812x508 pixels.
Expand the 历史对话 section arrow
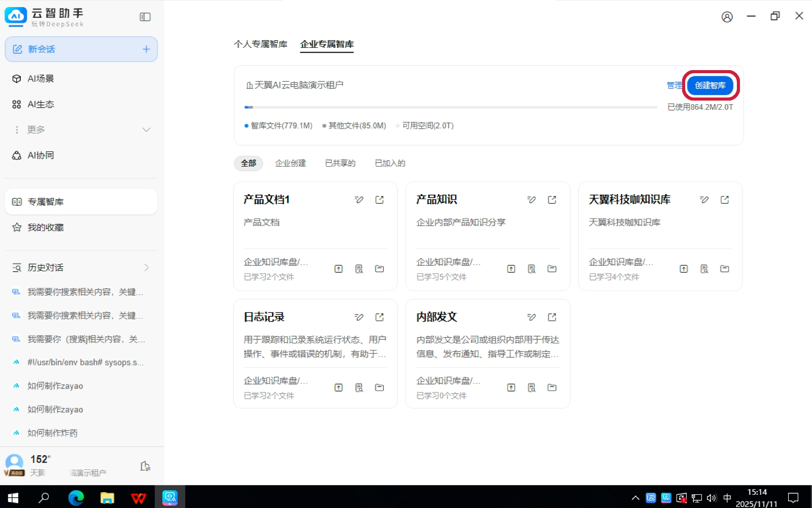point(146,267)
